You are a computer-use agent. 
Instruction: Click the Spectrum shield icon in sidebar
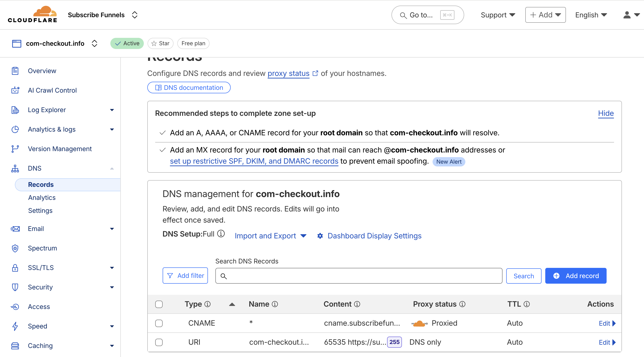[15, 248]
